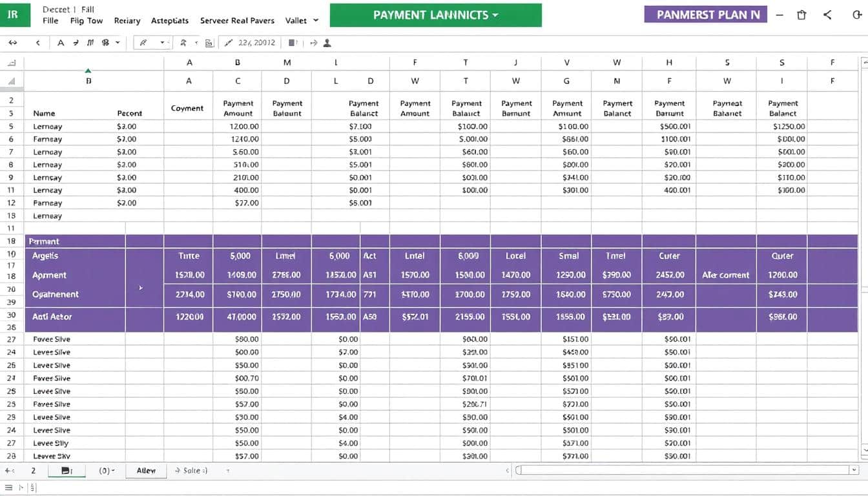Click the share icon in title bar
The width and height of the screenshot is (868, 496).
pos(827,15)
